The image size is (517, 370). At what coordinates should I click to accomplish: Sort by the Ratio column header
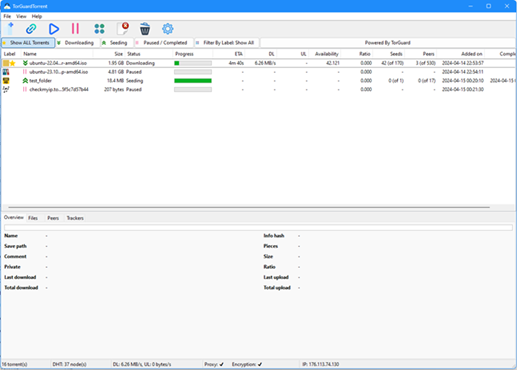357,54
